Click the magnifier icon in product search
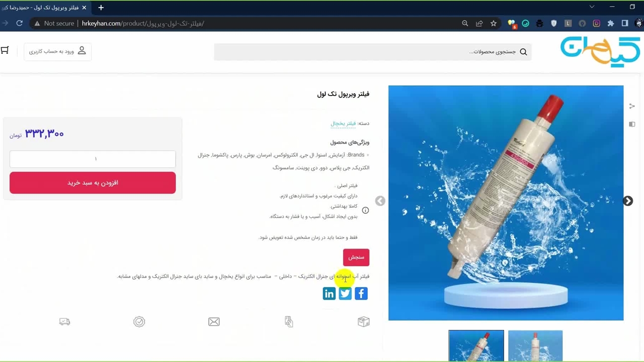This screenshot has width=644, height=362. (523, 52)
